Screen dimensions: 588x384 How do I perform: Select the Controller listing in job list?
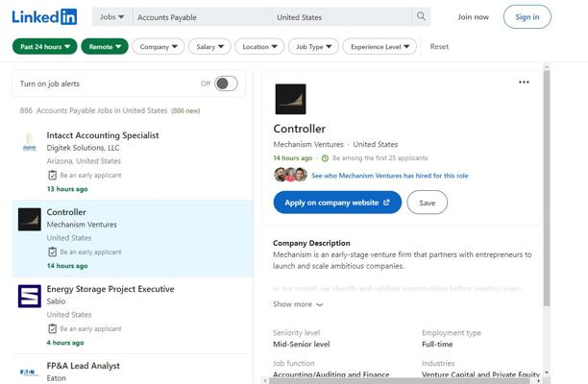pyautogui.click(x=133, y=238)
